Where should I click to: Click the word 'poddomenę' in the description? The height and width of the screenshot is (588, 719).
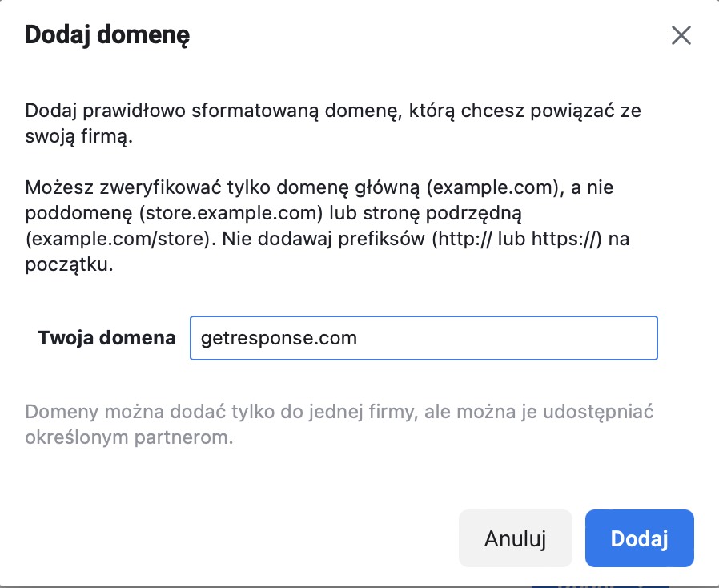click(x=79, y=214)
